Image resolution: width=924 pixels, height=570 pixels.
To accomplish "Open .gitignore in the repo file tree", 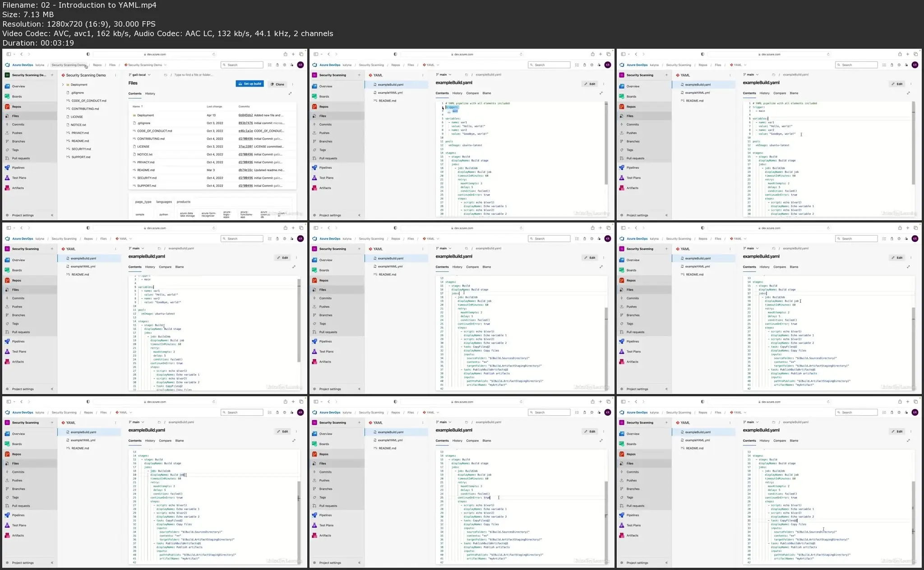I will click(x=77, y=93).
